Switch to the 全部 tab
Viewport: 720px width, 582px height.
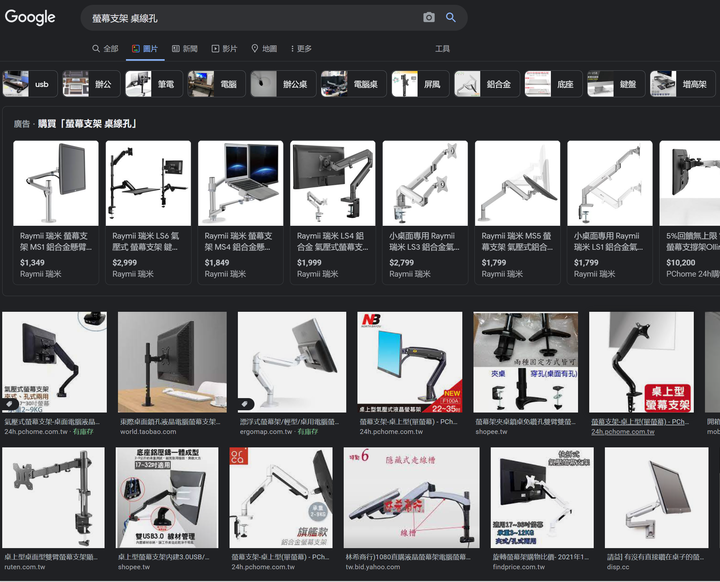(x=105, y=49)
